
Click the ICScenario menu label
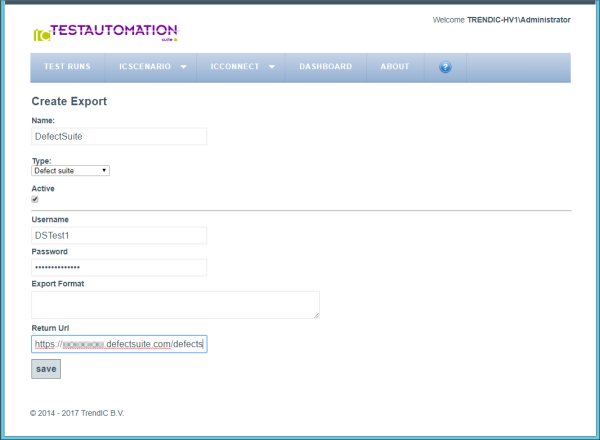click(144, 67)
